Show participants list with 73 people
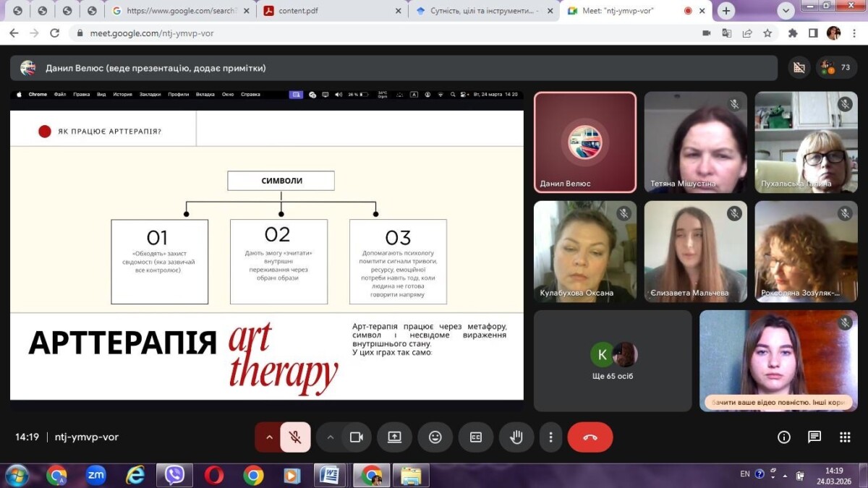868x488 pixels. 836,68
